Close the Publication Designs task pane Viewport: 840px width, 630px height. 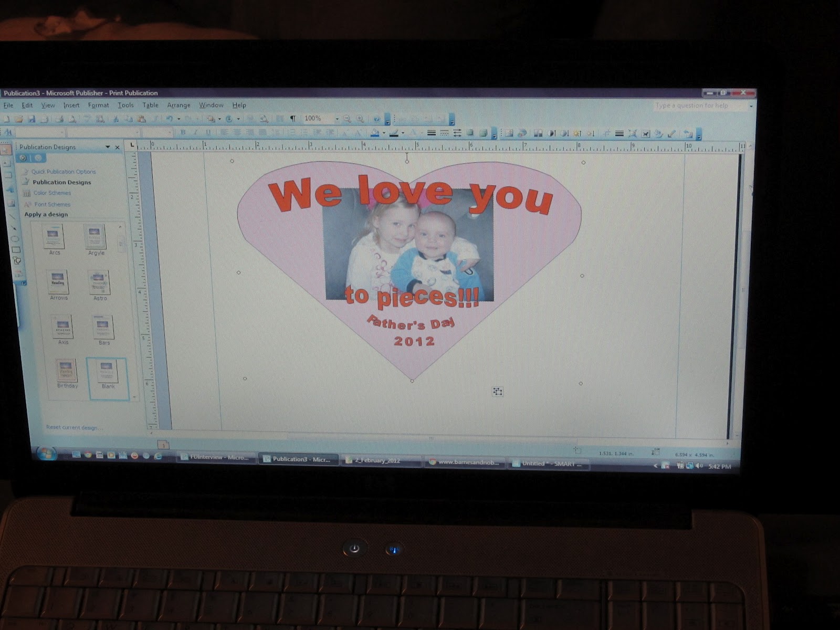(118, 148)
